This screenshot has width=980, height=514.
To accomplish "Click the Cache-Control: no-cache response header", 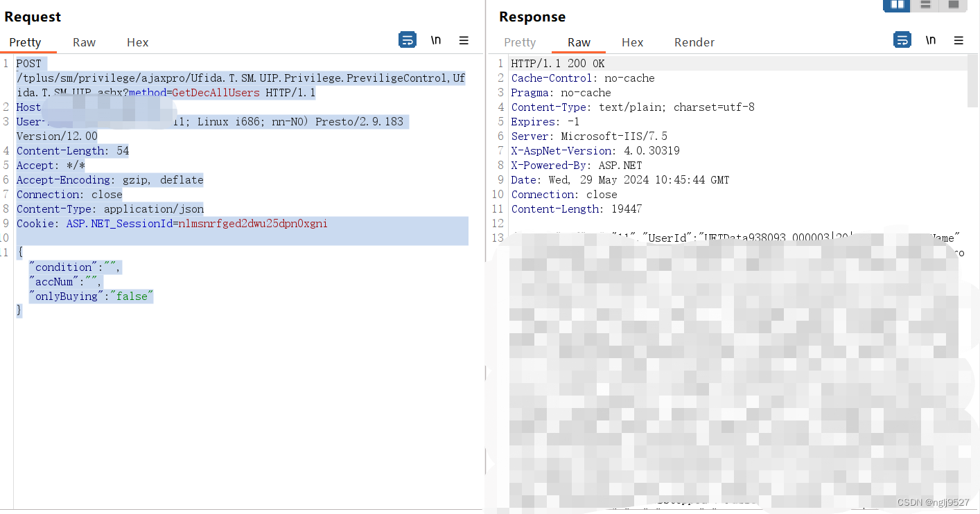I will tap(583, 78).
